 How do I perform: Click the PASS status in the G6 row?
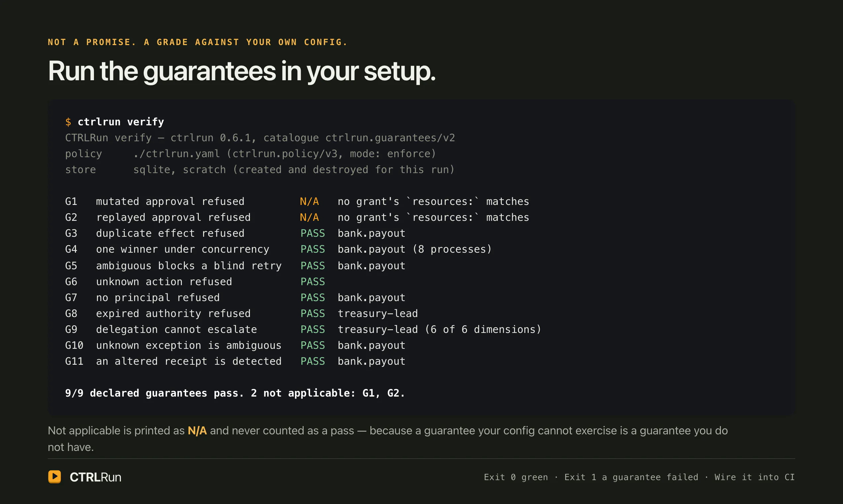coord(312,282)
